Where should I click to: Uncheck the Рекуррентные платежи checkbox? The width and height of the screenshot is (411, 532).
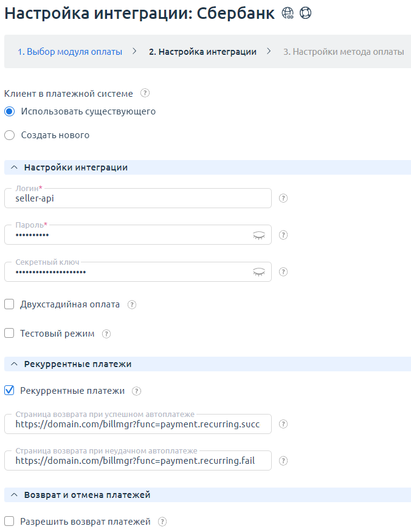10,391
